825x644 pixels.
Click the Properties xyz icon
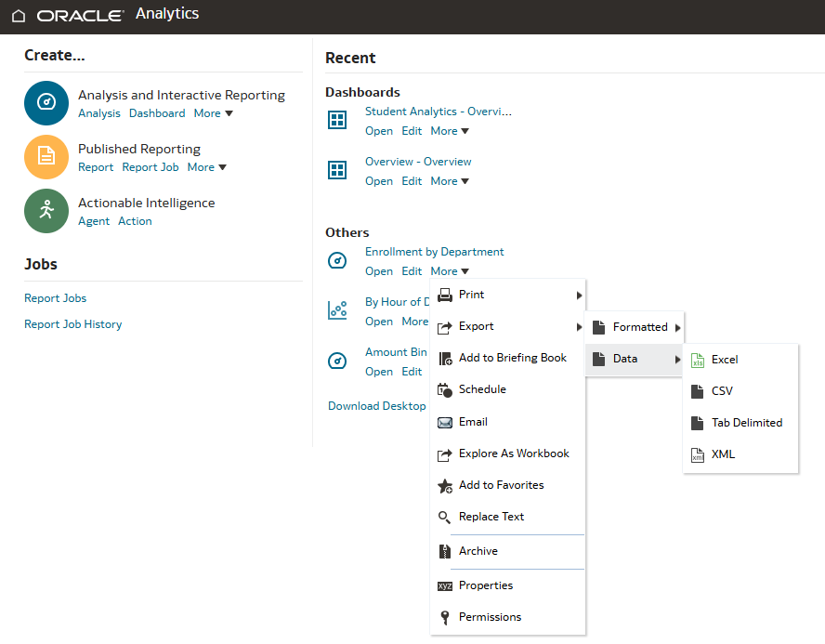(x=445, y=586)
